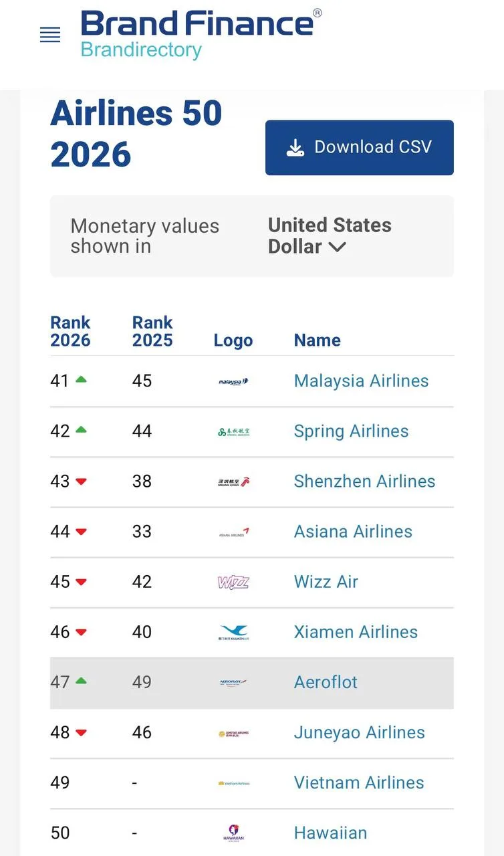
Task: Click the Wizz Air logo
Action: 233,582
